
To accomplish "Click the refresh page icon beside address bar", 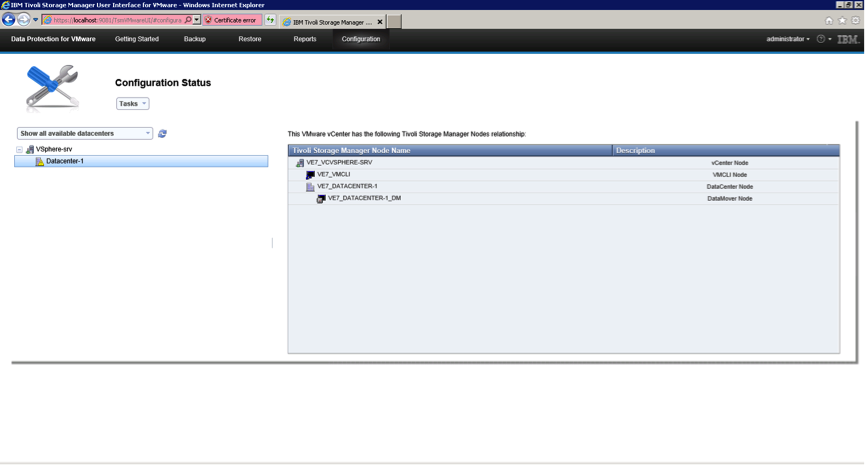I will coord(270,20).
